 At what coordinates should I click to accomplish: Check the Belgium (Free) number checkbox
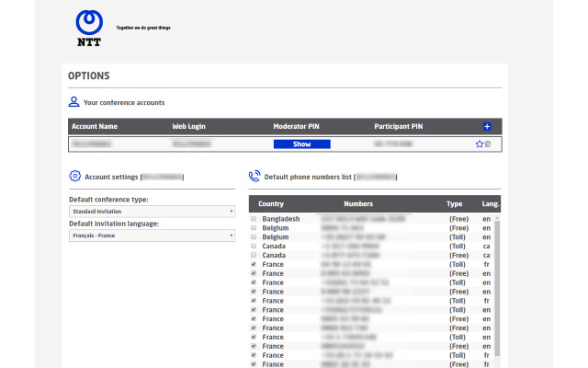point(254,227)
